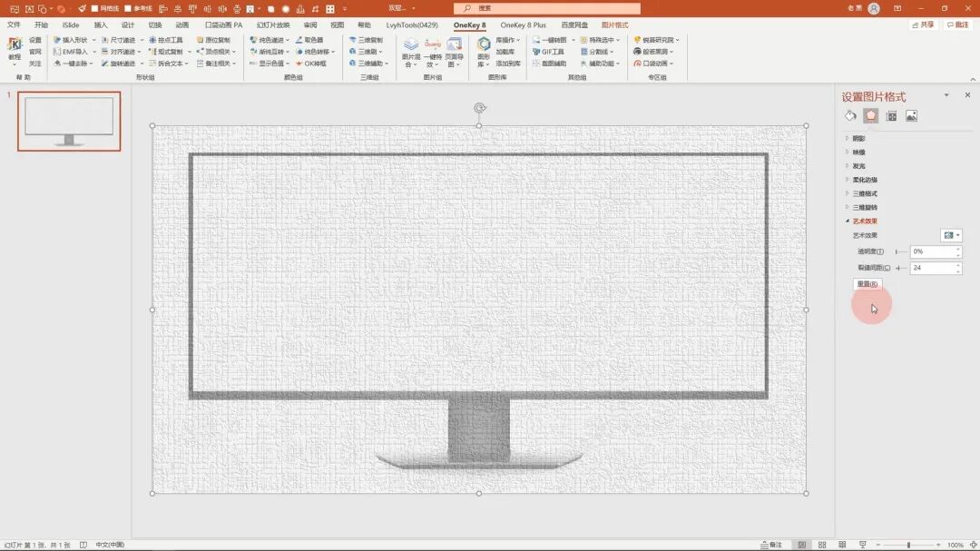Screen dimensions: 980x551
Task: Click the 教程 help icon
Action: pos(15,51)
